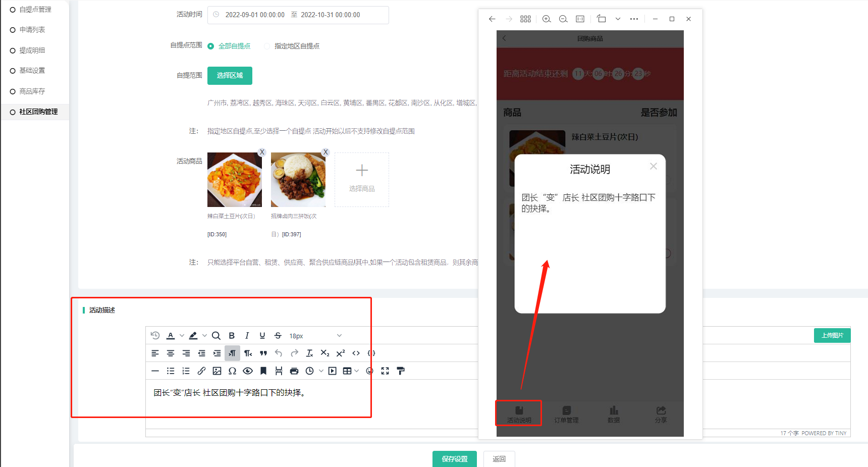
Task: Toggle underline formatting in the editor
Action: (x=262, y=336)
